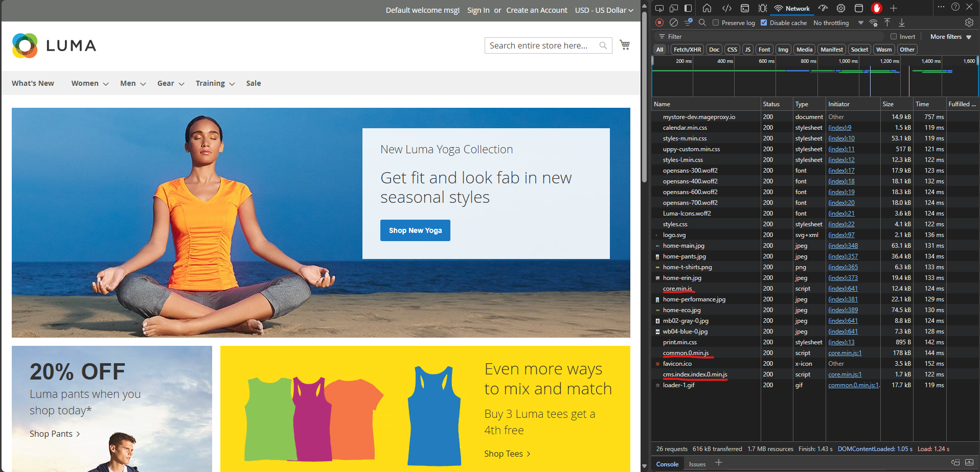Expand More filters dropdown

click(x=950, y=36)
